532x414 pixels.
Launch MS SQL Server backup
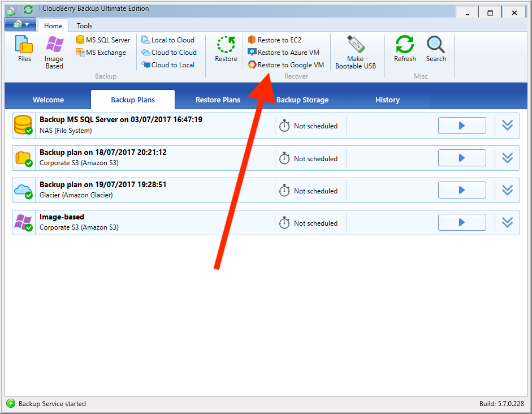[103, 40]
